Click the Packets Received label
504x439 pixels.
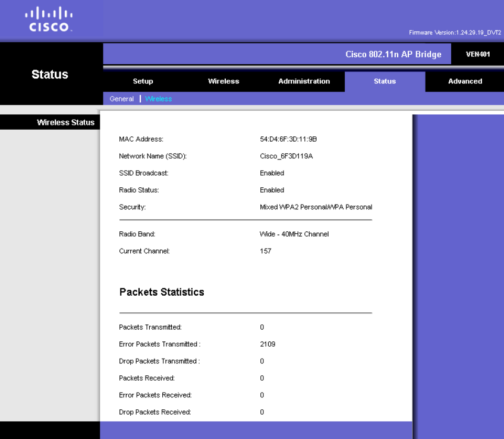click(x=147, y=378)
